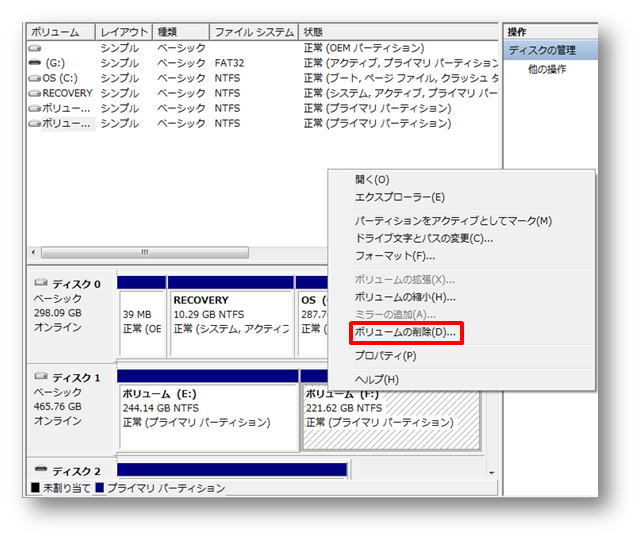Open 他の操作 in actions pane
The height and width of the screenshot is (540, 640).
pyautogui.click(x=547, y=69)
